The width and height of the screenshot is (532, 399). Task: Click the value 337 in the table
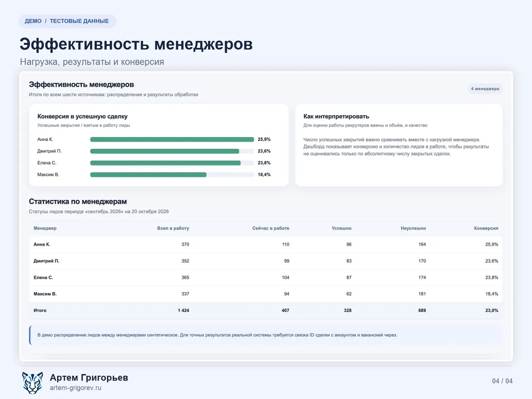pyautogui.click(x=185, y=294)
